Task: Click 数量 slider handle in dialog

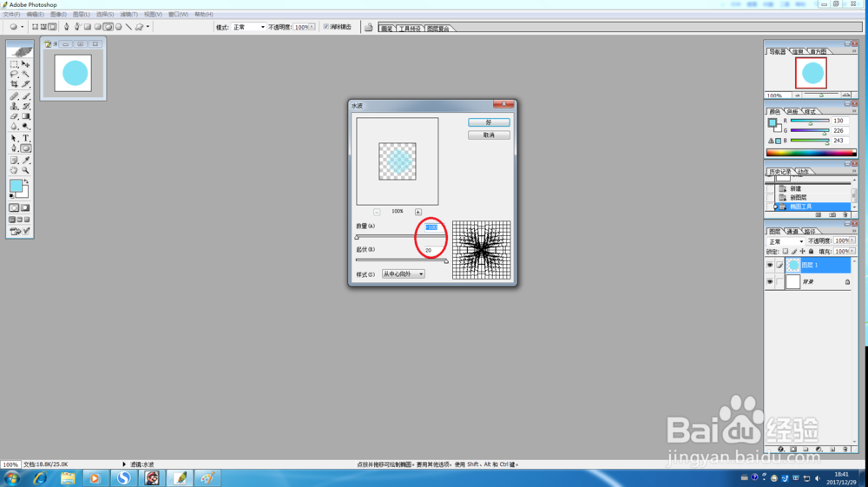Action: (357, 237)
